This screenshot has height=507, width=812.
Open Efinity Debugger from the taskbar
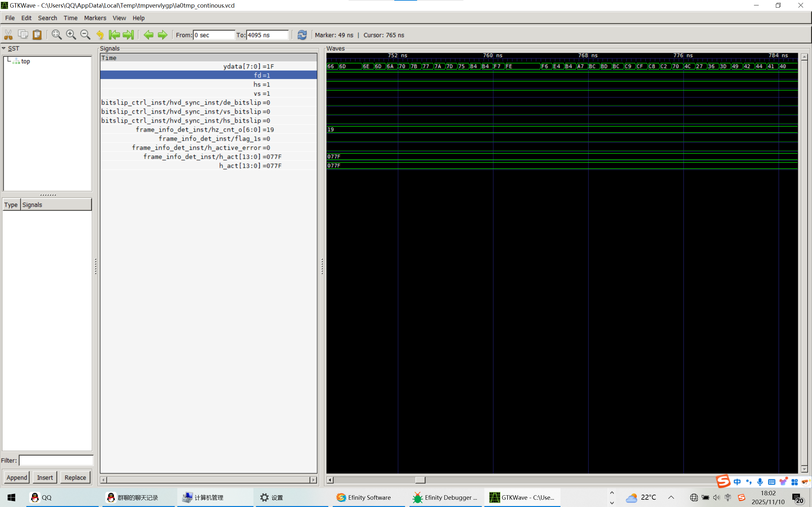[444, 497]
